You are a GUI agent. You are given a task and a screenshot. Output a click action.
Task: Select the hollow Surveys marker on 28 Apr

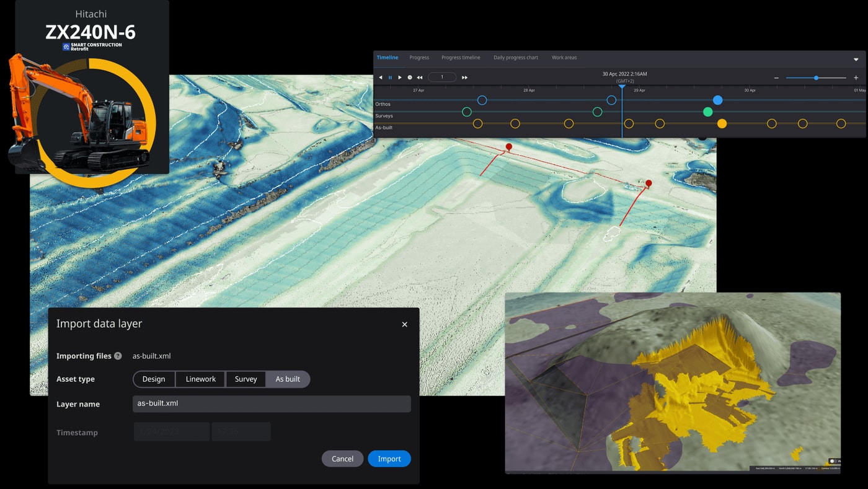pos(597,112)
